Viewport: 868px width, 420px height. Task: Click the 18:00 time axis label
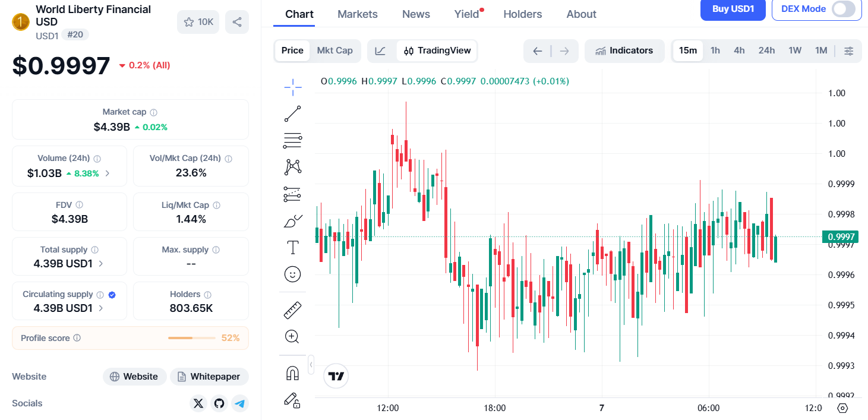pyautogui.click(x=495, y=408)
